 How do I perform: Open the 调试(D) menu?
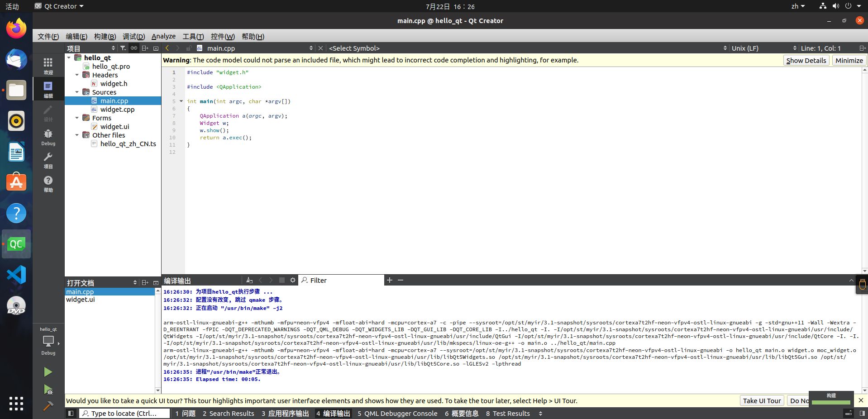134,36
